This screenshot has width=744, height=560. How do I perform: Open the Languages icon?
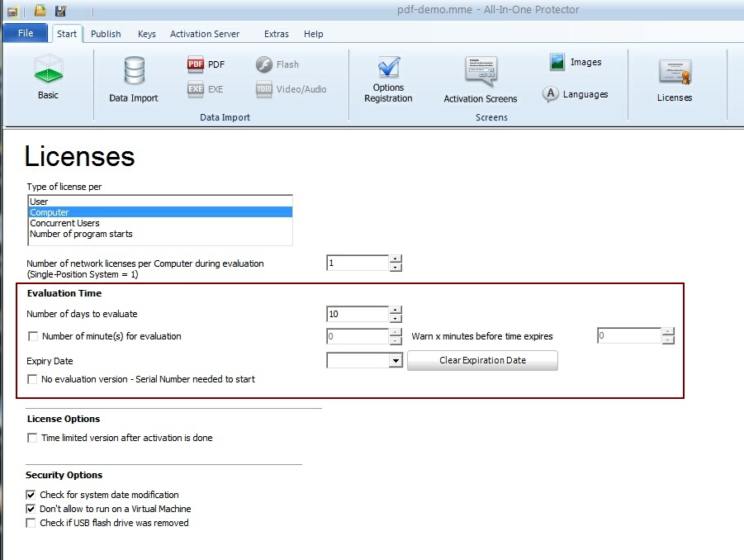pyautogui.click(x=551, y=94)
